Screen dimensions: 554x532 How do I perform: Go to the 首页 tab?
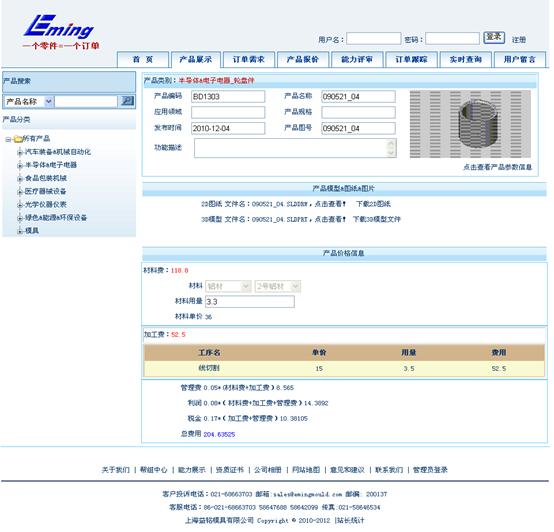click(143, 59)
